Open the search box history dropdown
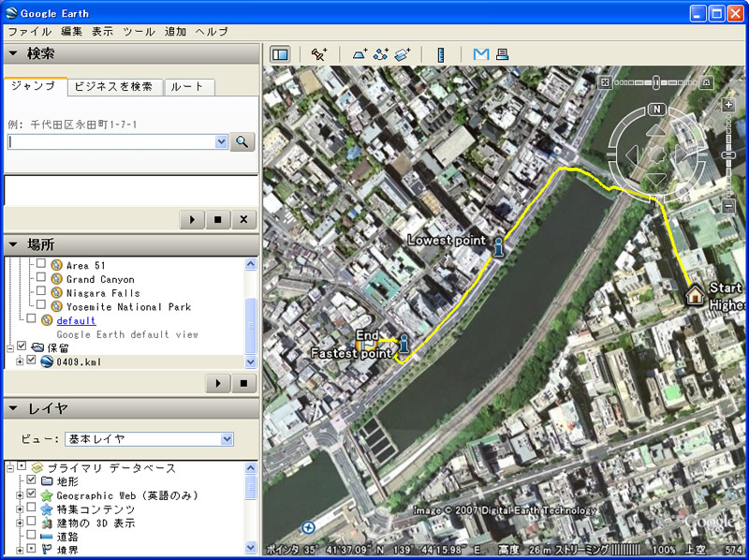Image resolution: width=749 pixels, height=560 pixels. point(221,142)
